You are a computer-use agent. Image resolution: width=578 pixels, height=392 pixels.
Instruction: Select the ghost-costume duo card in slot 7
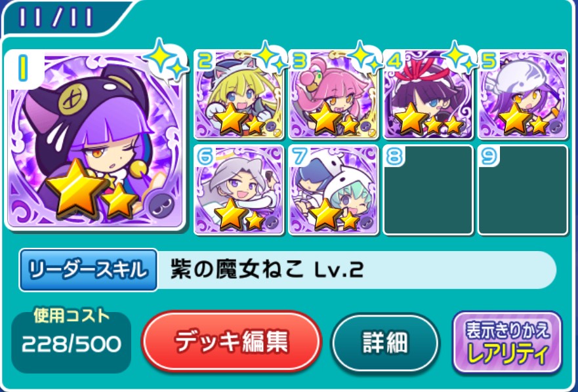pyautogui.click(x=333, y=189)
